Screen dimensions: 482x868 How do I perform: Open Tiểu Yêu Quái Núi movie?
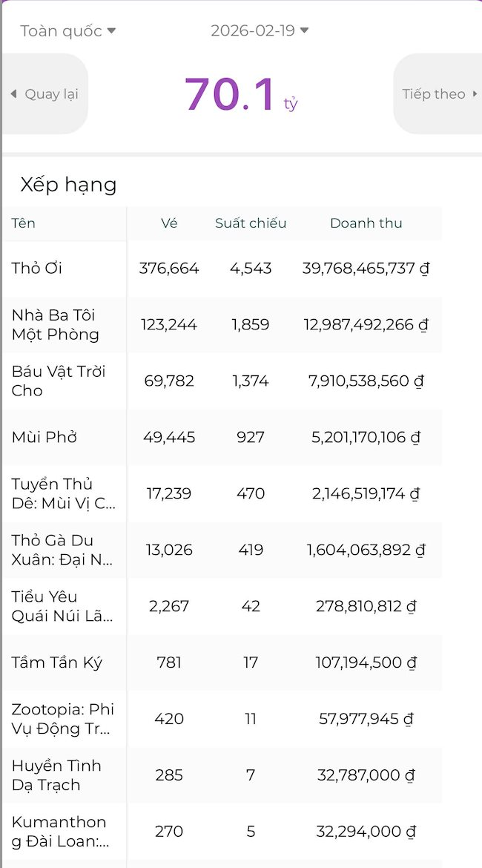[63, 607]
